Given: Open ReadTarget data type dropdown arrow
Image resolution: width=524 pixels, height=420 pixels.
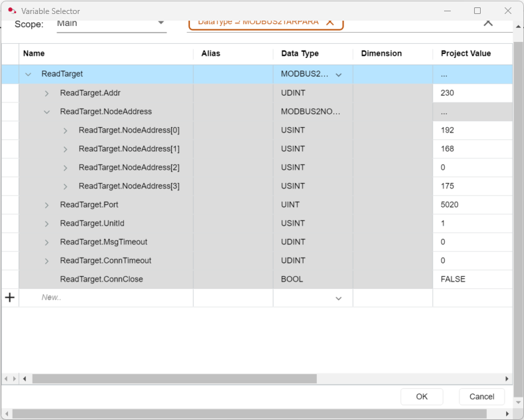Looking at the screenshot, I should tap(338, 75).
